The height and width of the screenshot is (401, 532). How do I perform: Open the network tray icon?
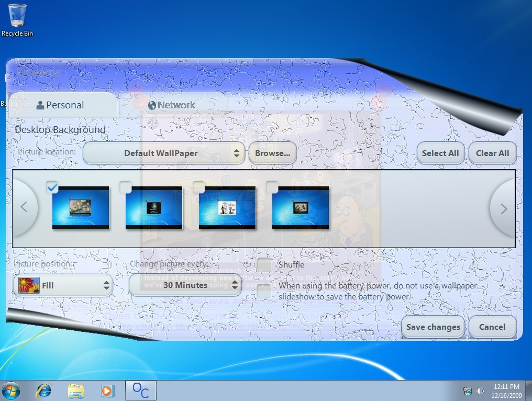pos(468,391)
